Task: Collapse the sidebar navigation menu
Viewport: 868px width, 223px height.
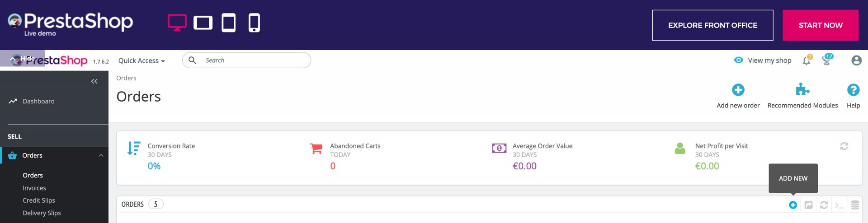Action: 94,81
